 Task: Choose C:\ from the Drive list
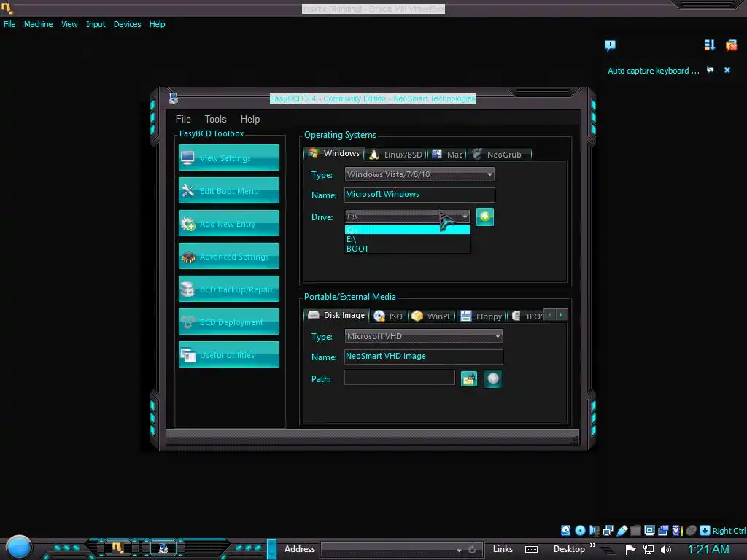point(407,230)
